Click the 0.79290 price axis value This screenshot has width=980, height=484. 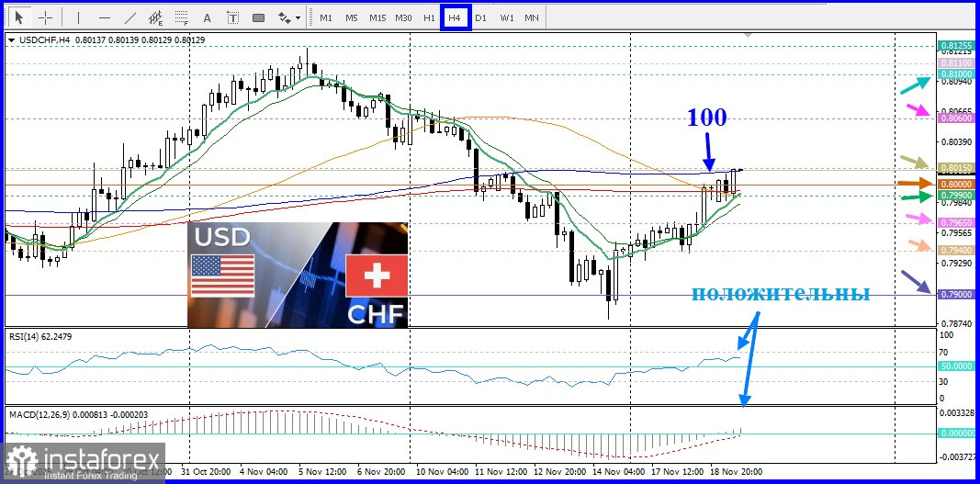955,264
